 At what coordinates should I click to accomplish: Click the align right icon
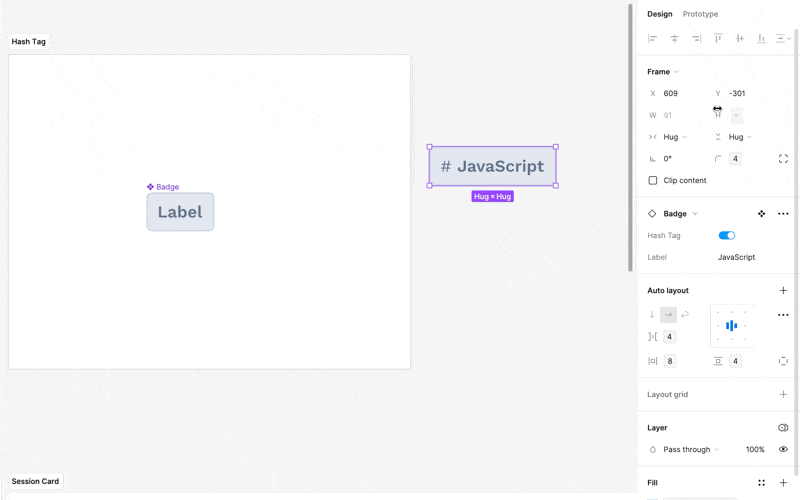(x=696, y=38)
